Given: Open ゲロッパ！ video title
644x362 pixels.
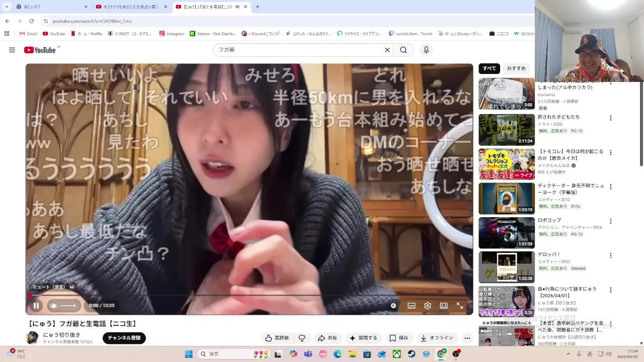Looking at the screenshot, I should [x=549, y=254].
